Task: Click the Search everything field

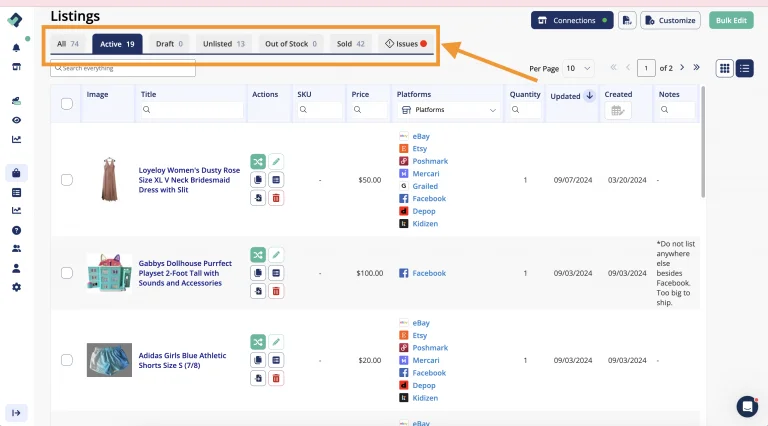Action: click(x=123, y=68)
